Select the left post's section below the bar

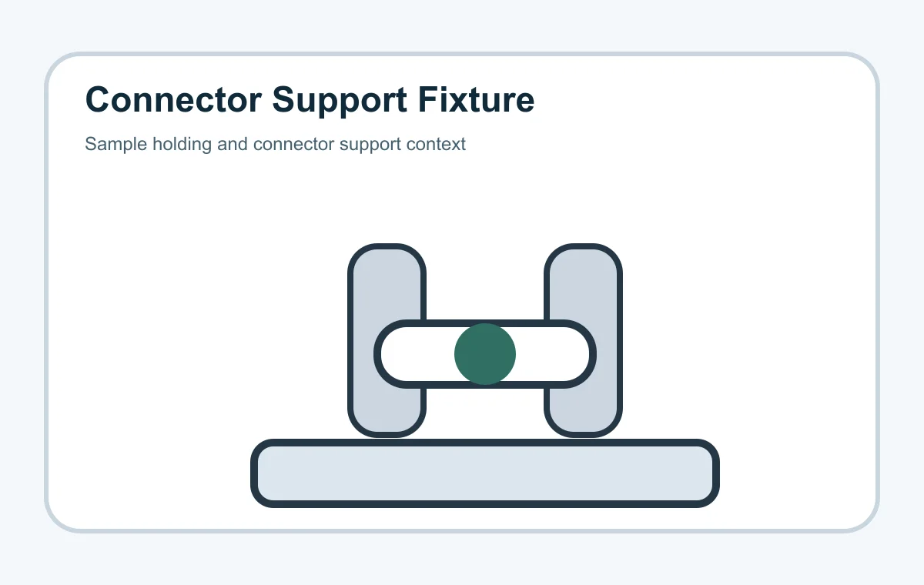tap(387, 413)
